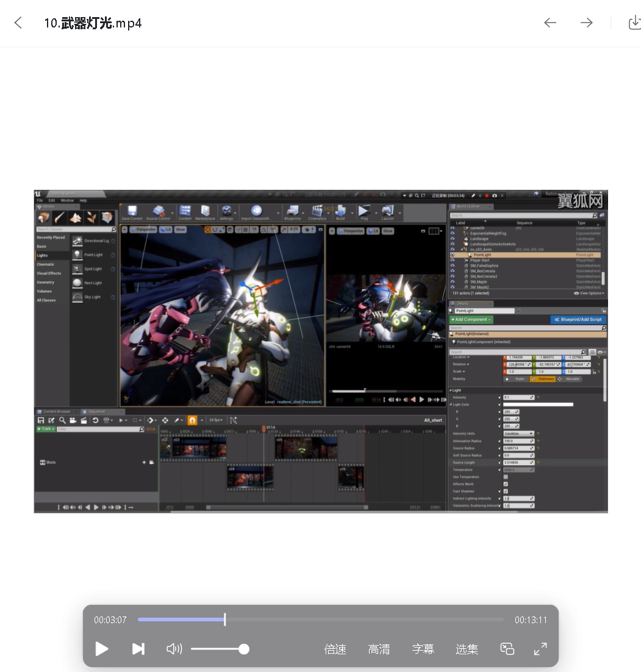Open the left viewport Show dropdown
The width and height of the screenshot is (641, 672).
point(181,229)
